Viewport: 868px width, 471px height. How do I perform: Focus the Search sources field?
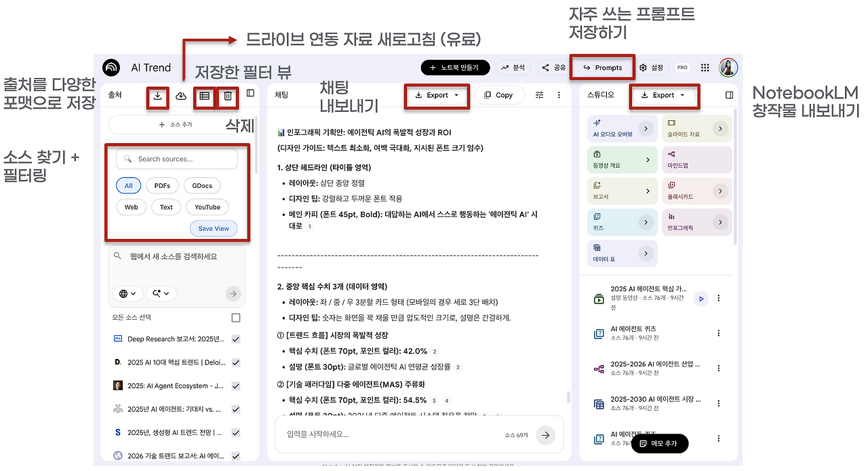(177, 159)
